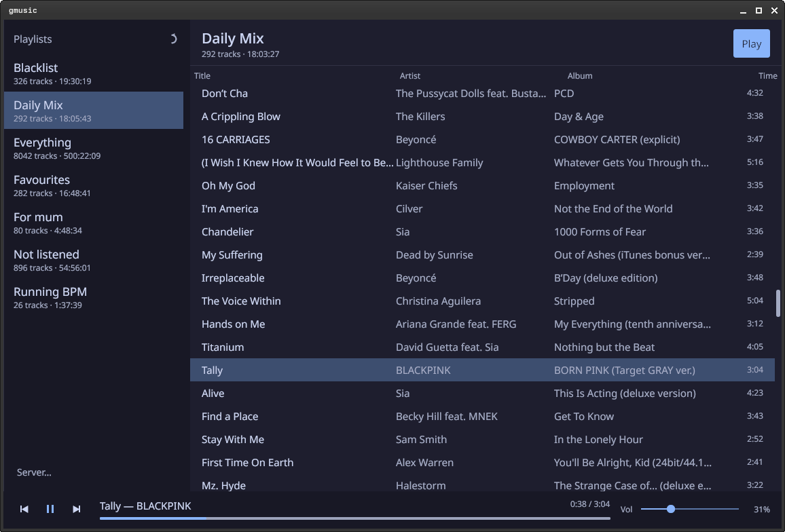Click artist David Guetta feat. Sia

click(447, 347)
